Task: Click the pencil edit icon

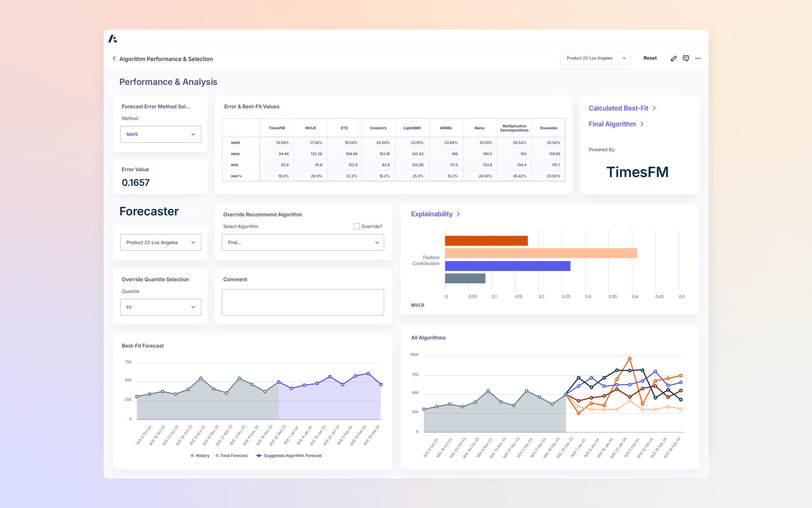Action: 673,58
